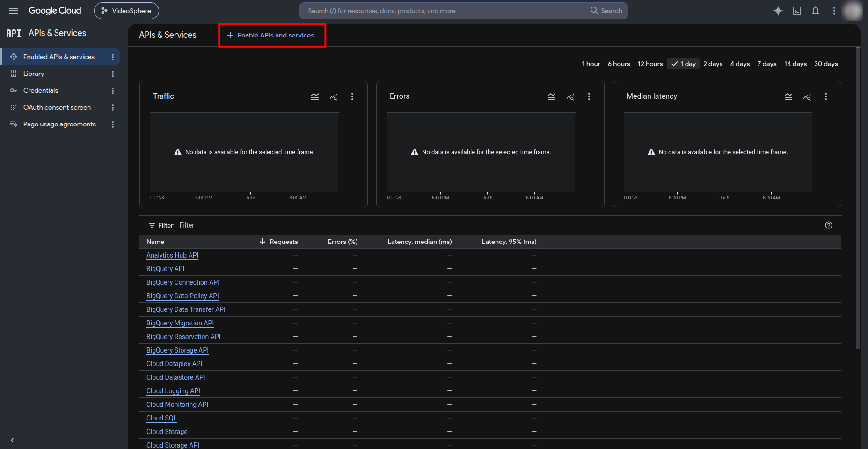
Task: Open the top bar three-dot settings menu
Action: (x=834, y=11)
